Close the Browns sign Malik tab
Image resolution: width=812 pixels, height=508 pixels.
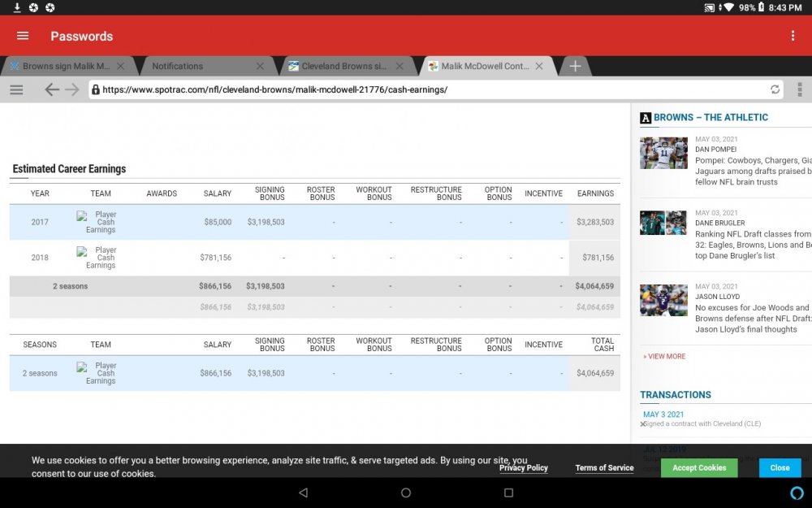121,67
